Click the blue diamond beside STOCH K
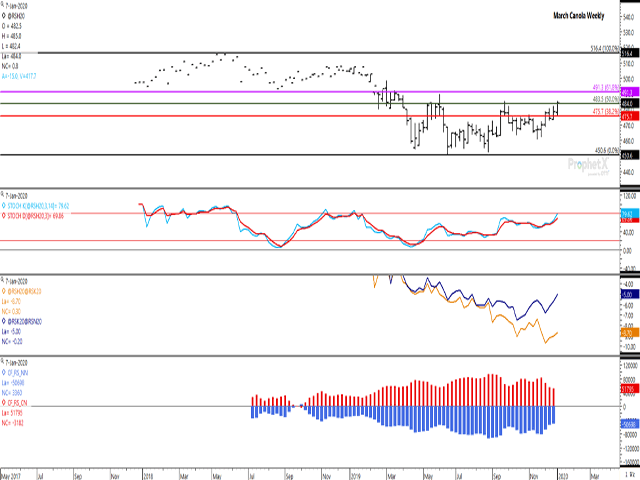 click(x=4, y=206)
